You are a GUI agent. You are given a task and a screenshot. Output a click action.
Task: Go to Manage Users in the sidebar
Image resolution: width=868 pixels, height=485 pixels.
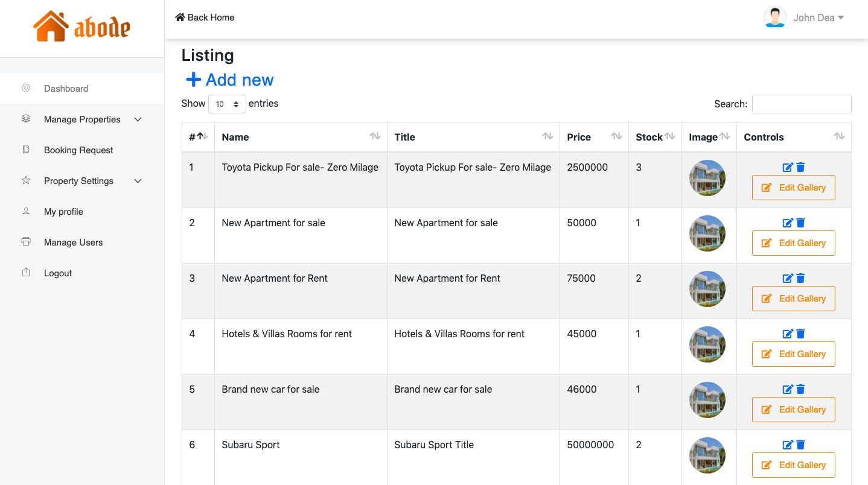(x=73, y=242)
